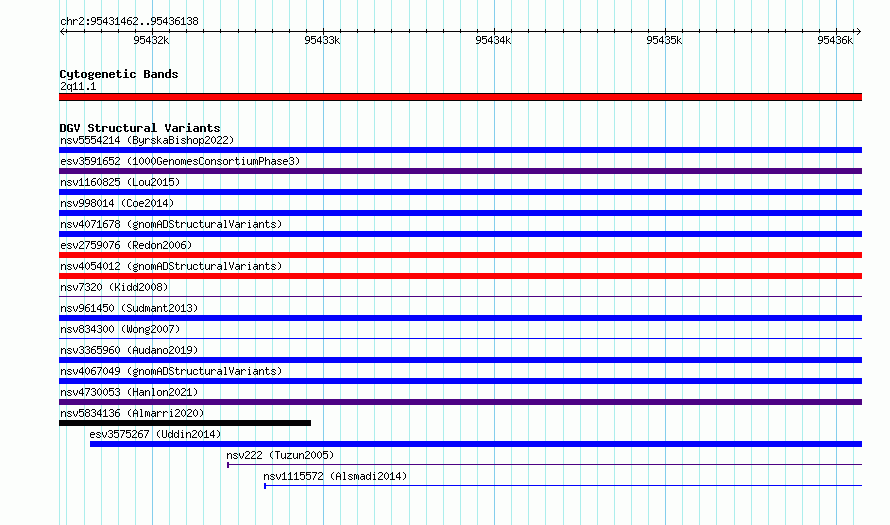Select the esv2759076 (Redon2006) label
Image resolution: width=890 pixels, height=525 pixels.
tap(126, 245)
